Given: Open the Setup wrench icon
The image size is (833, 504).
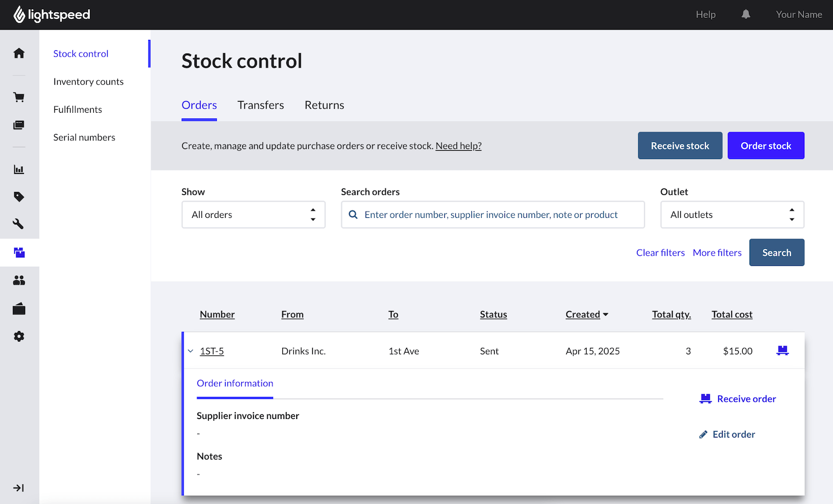Looking at the screenshot, I should (x=19, y=224).
